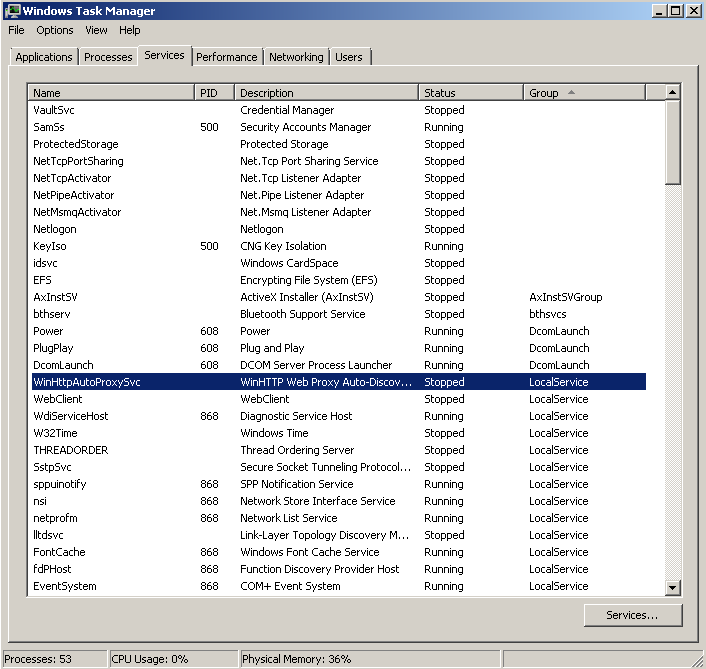
Task: Open the Help menu
Action: click(x=130, y=30)
